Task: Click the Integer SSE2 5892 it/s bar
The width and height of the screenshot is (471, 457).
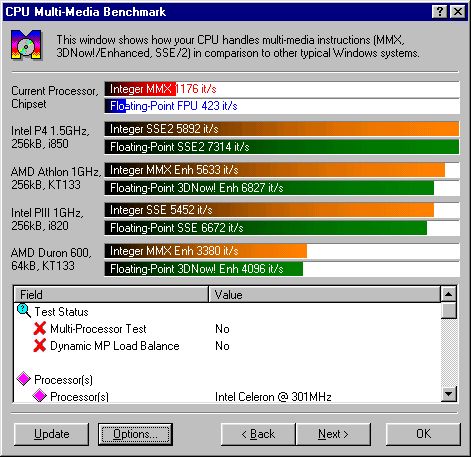Action: (x=282, y=129)
